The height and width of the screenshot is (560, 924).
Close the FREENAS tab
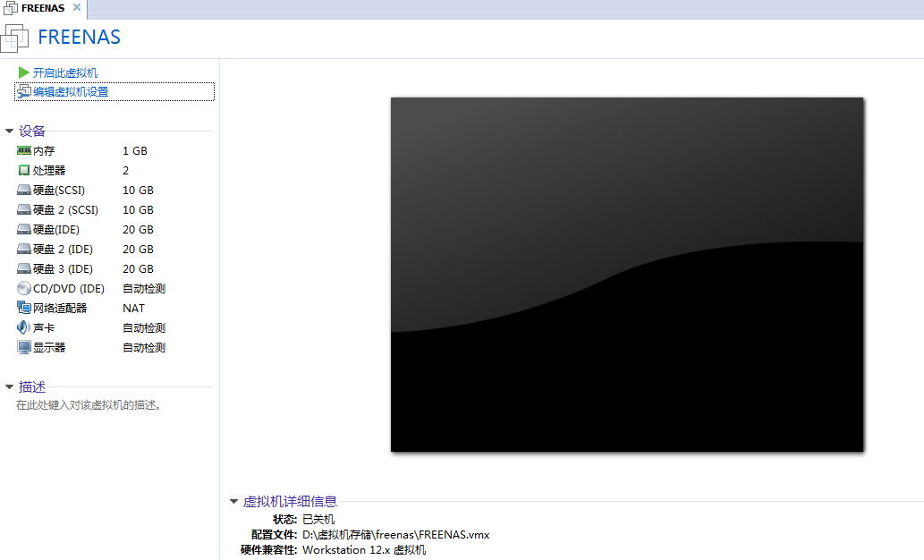pyautogui.click(x=77, y=8)
